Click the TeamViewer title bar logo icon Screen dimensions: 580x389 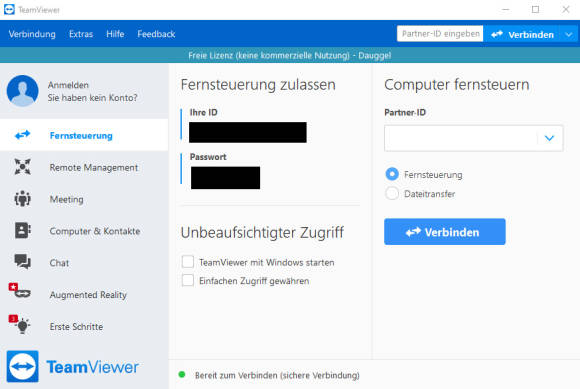coord(9,10)
